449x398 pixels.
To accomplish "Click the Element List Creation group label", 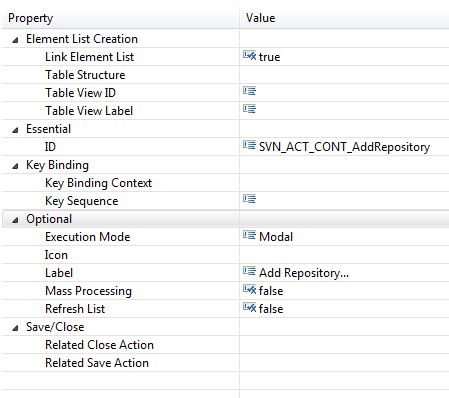I will (x=82, y=39).
